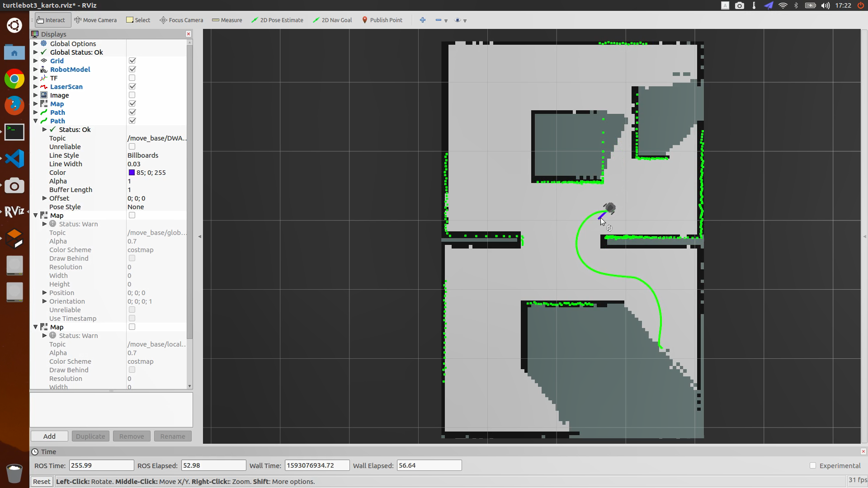This screenshot has height=488, width=868.
Task: Expand the Global Options tree item
Action: click(36, 44)
